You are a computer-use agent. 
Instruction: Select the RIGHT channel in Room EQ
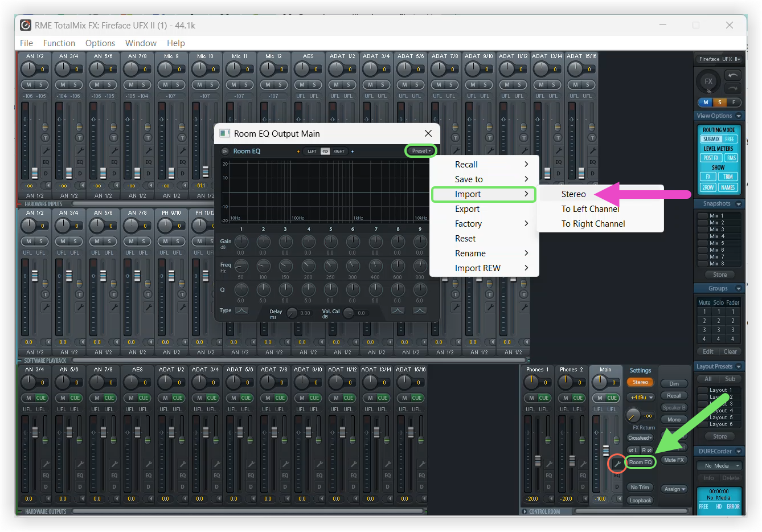point(339,152)
